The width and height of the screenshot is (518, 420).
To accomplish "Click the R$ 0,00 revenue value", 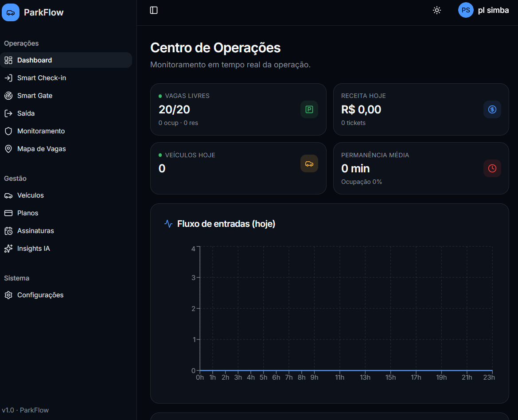I will (x=361, y=109).
